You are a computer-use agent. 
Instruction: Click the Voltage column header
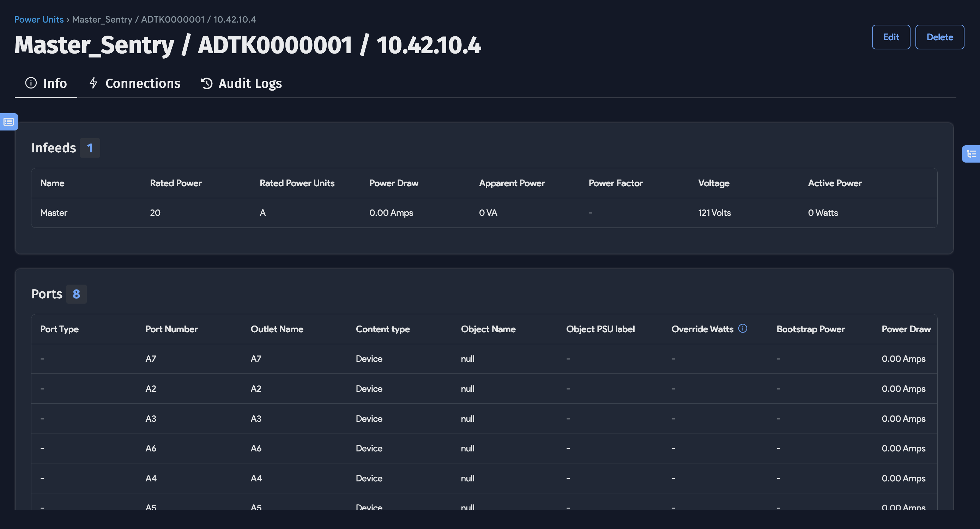(x=714, y=183)
